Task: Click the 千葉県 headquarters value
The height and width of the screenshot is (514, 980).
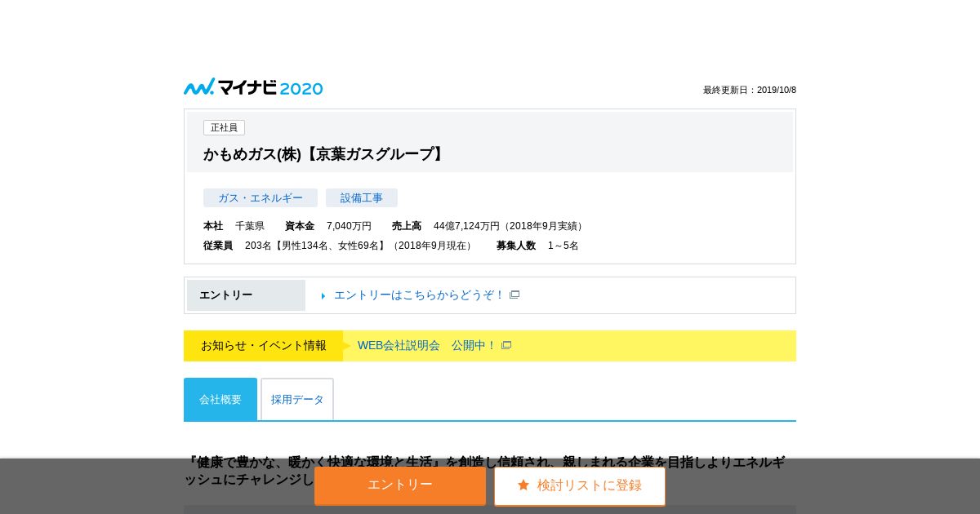Action: [250, 226]
